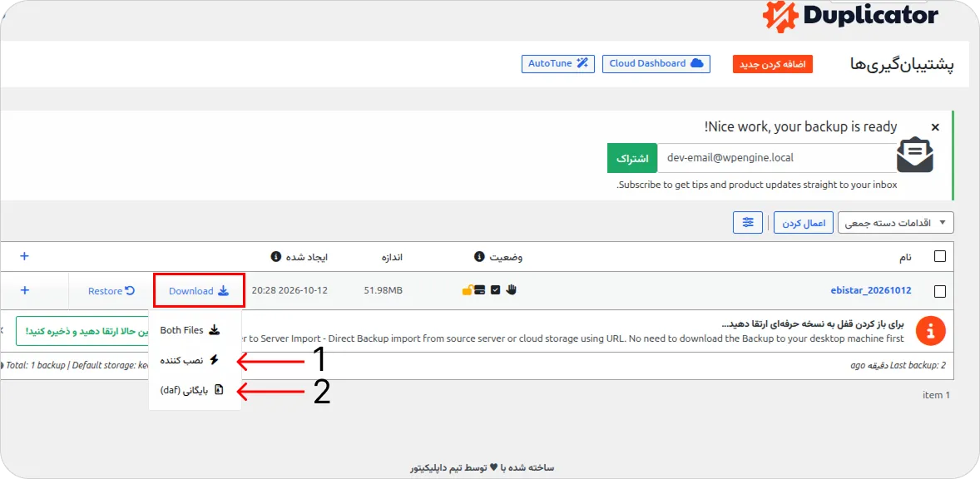Click the storage drive status icon

(480, 290)
